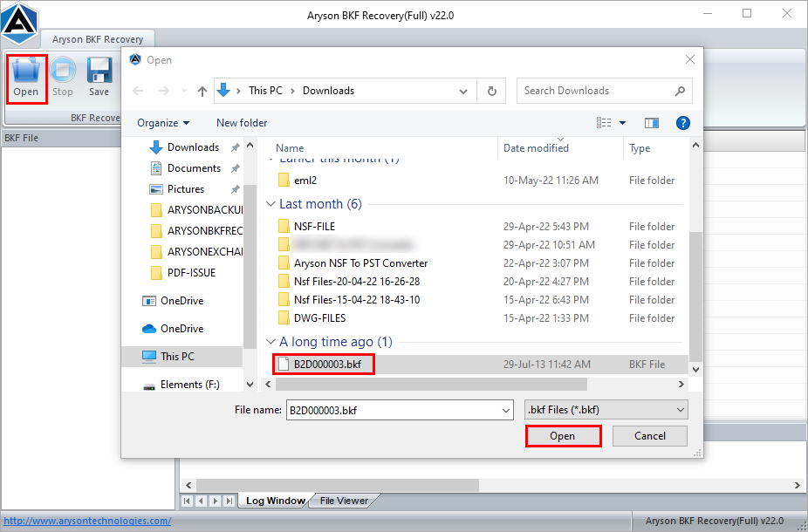Select Aryson NSF To PST Converter folder
The width and height of the screenshot is (808, 532).
coord(360,263)
